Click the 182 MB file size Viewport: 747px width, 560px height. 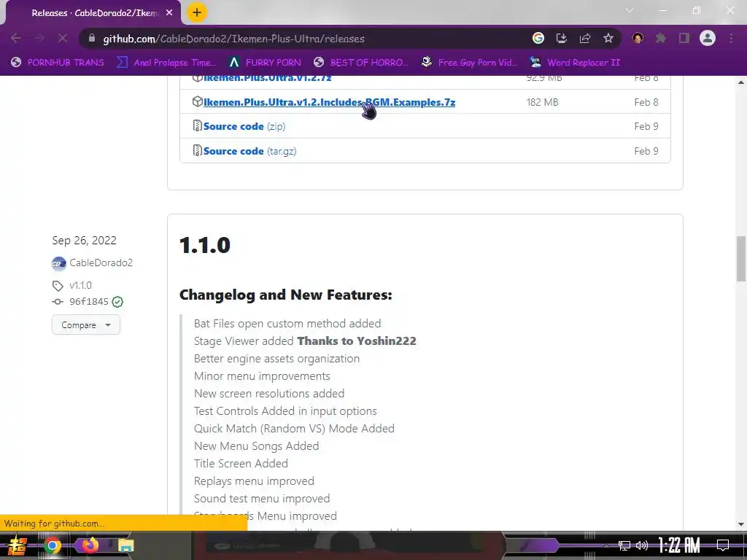[542, 102]
